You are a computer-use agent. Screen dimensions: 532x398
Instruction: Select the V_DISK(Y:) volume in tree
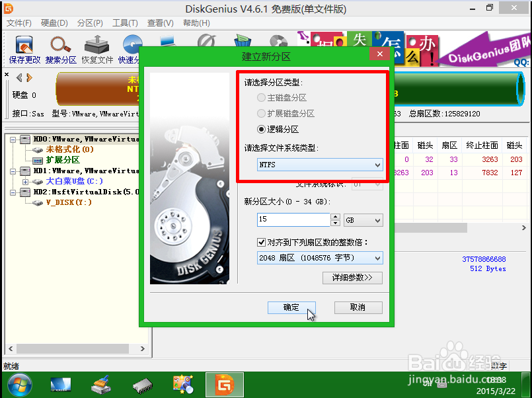[69, 202]
